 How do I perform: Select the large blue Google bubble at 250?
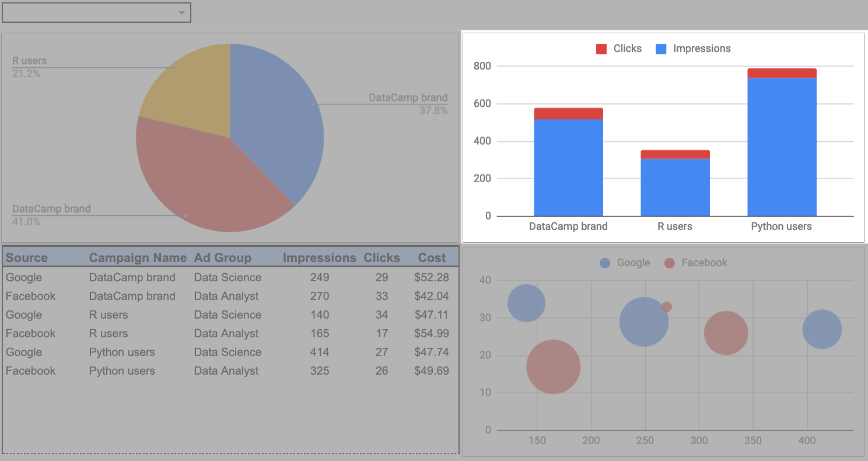tap(644, 322)
